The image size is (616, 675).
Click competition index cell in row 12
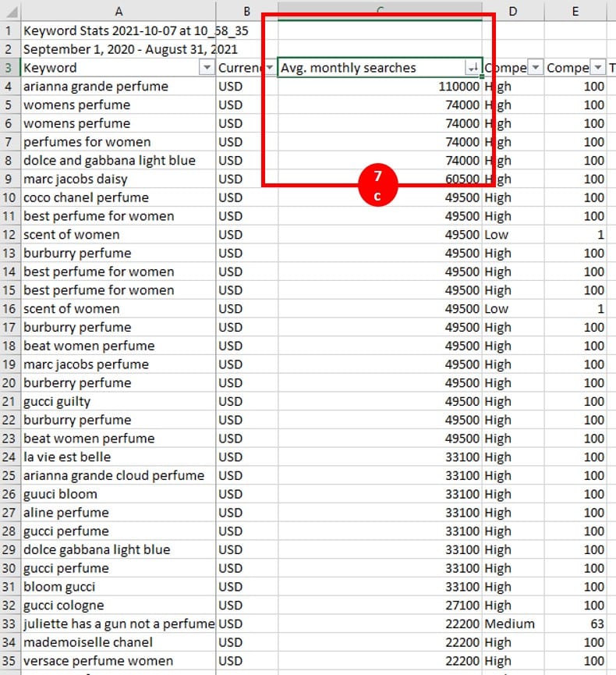pos(575,235)
